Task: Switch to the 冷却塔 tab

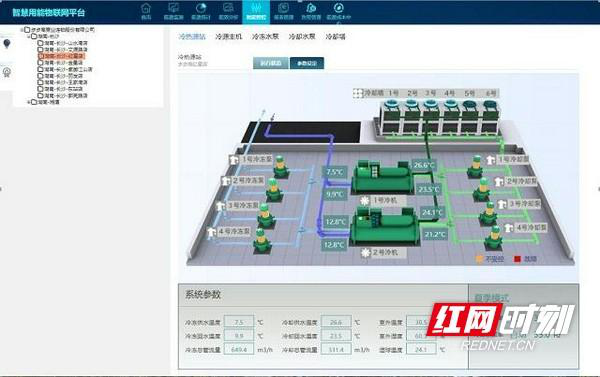Action: pyautogui.click(x=335, y=36)
